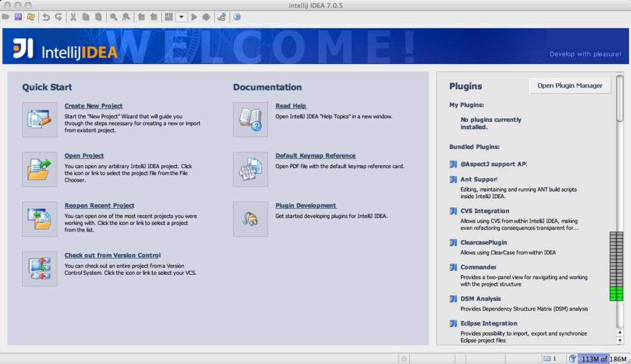Follow the Open Project link

pos(84,156)
